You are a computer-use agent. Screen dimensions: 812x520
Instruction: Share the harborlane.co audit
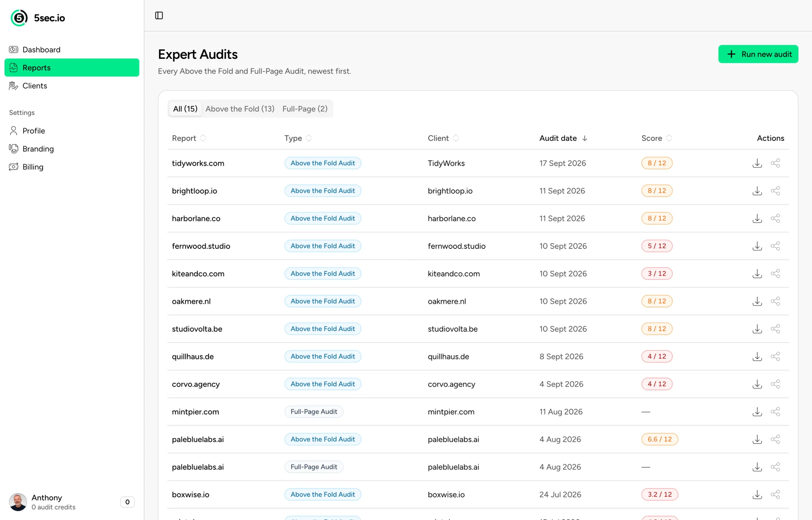pyautogui.click(x=775, y=218)
